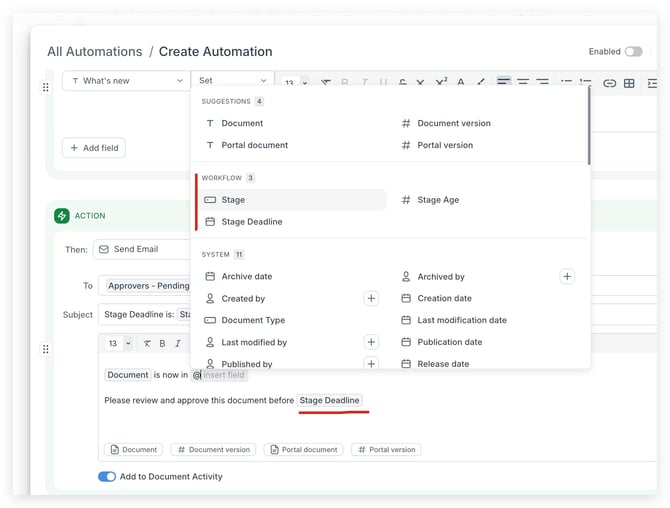Toggle Add to Document Activity switch
Screen dimensions: 670x508
(x=107, y=476)
